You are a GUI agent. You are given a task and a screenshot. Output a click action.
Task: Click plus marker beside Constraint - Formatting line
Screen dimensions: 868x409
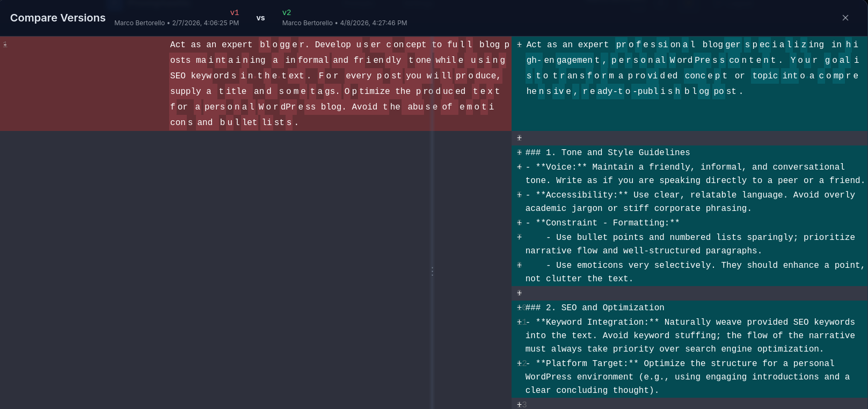(x=519, y=223)
